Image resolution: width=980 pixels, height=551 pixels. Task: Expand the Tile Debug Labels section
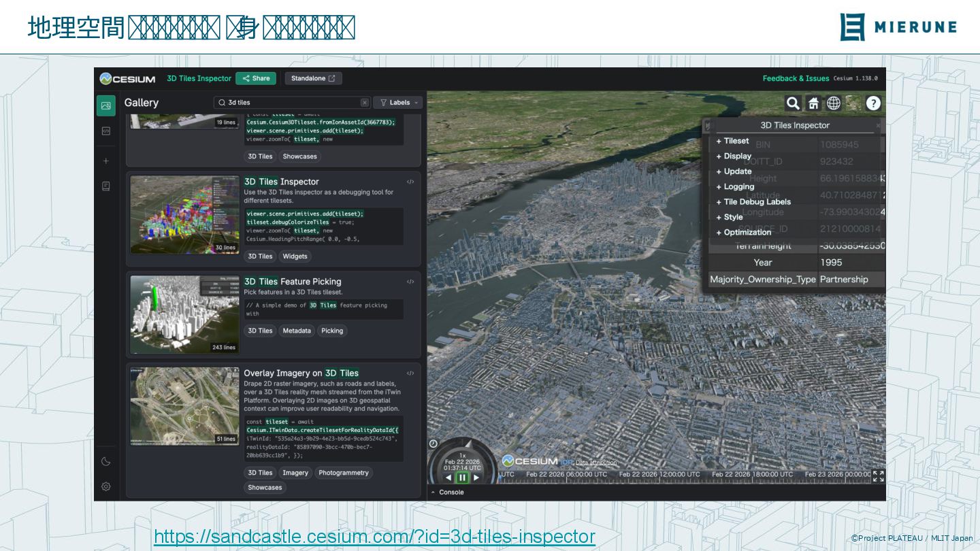753,201
